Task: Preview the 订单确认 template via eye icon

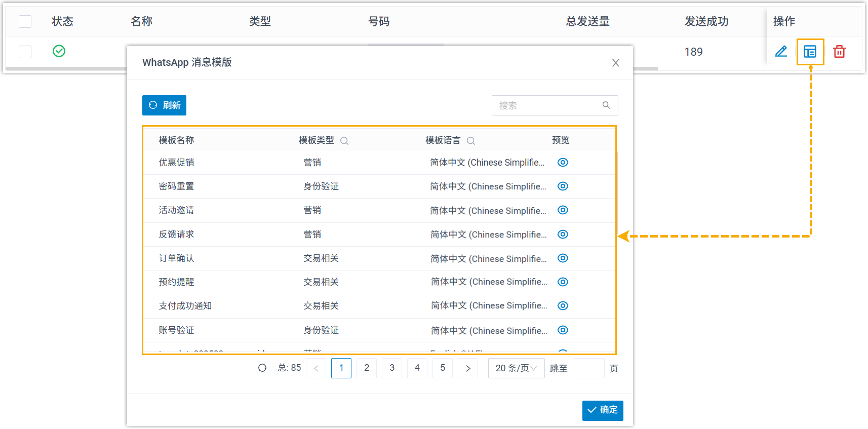Action: coord(563,258)
